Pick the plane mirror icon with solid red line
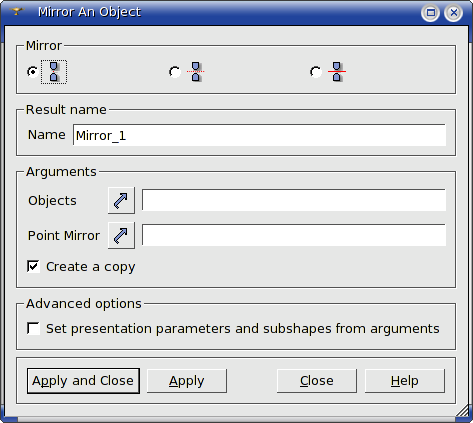 (x=337, y=72)
